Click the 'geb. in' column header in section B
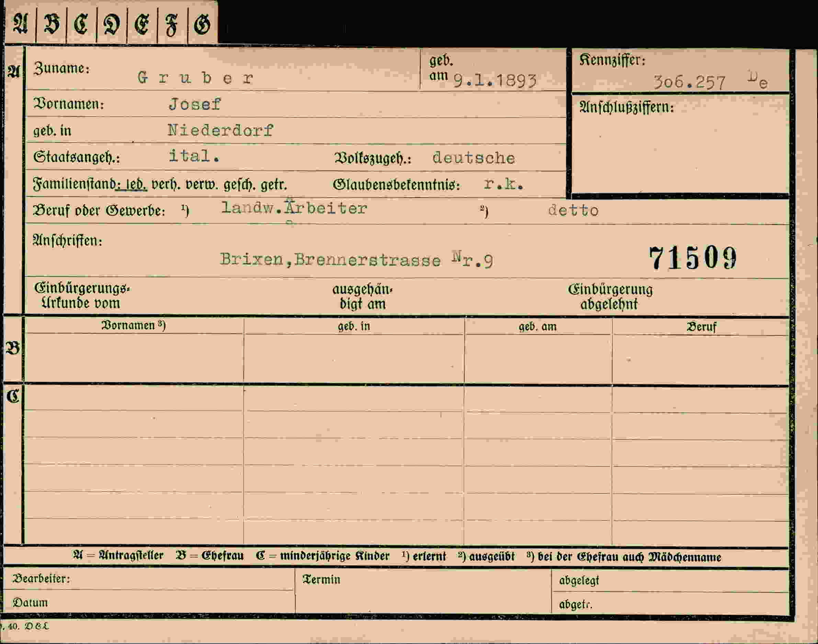818x644 pixels. coord(354,326)
